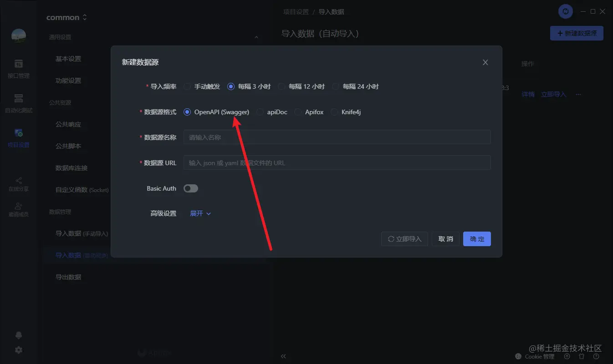Screen dimensions: 613x364
Task: Click the user avatar picture
Action: point(19,36)
